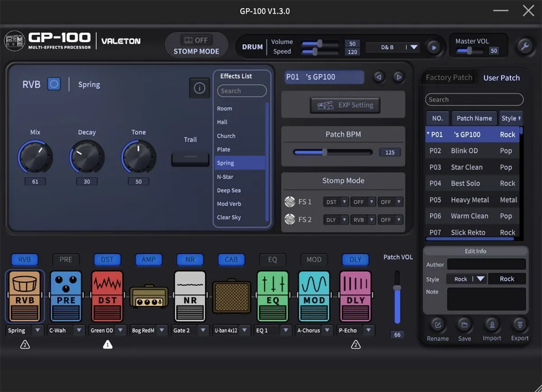Open the Style Rock dropdown in Edit Info
This screenshot has height=392, width=542.
pyautogui.click(x=467, y=279)
